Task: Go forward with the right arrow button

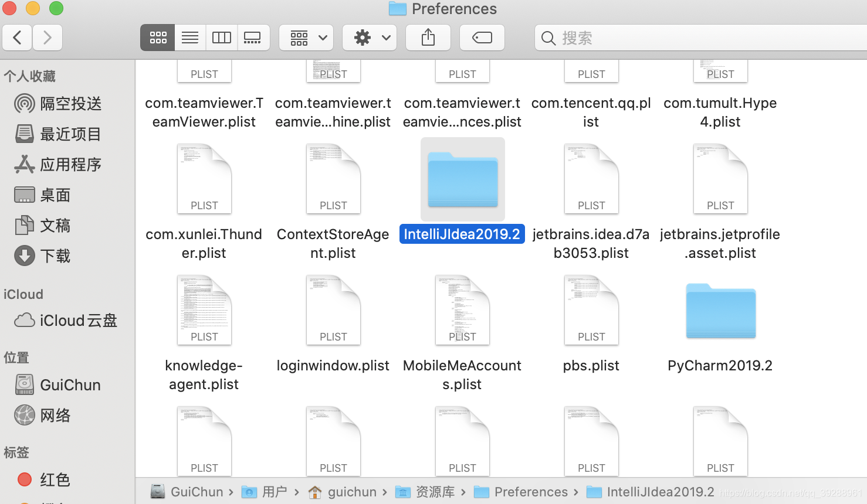Action: coord(48,38)
